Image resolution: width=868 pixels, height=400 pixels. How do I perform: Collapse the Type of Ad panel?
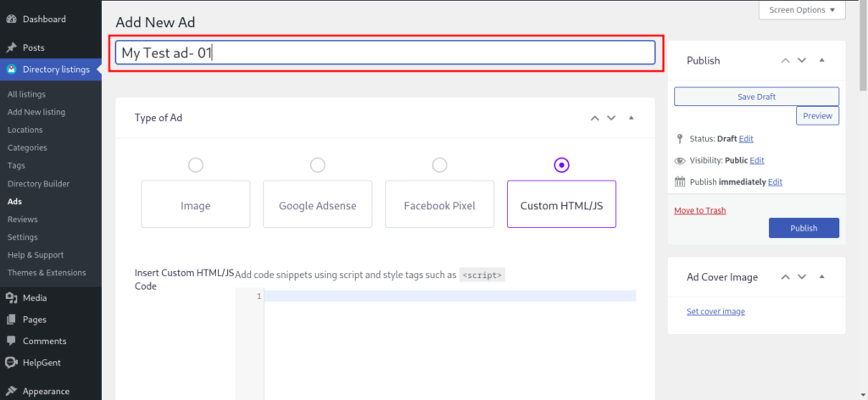point(631,118)
